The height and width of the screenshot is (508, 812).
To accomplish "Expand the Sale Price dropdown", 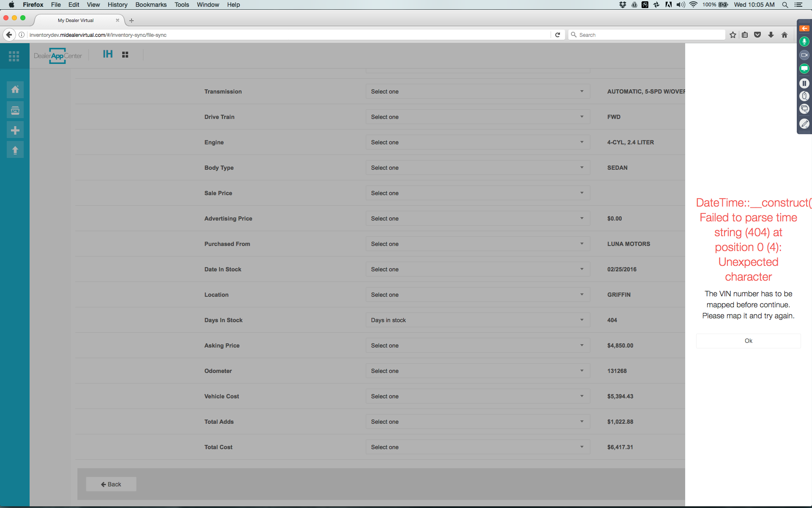I will pyautogui.click(x=478, y=193).
